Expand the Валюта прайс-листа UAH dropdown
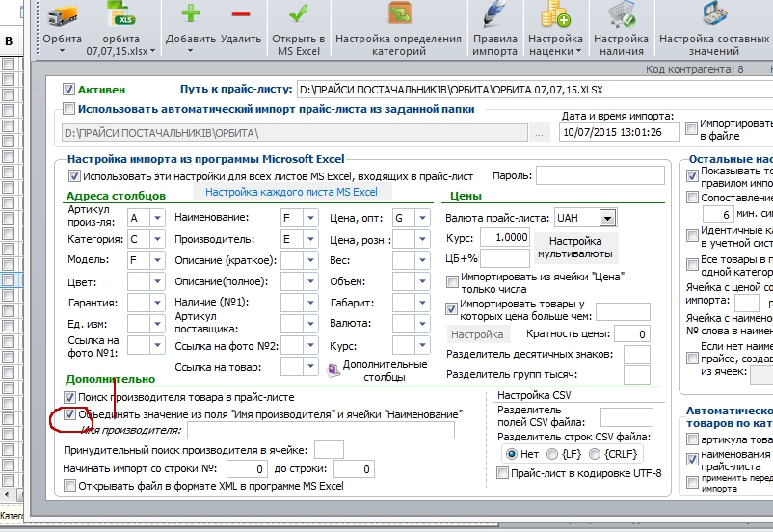 pos(607,218)
